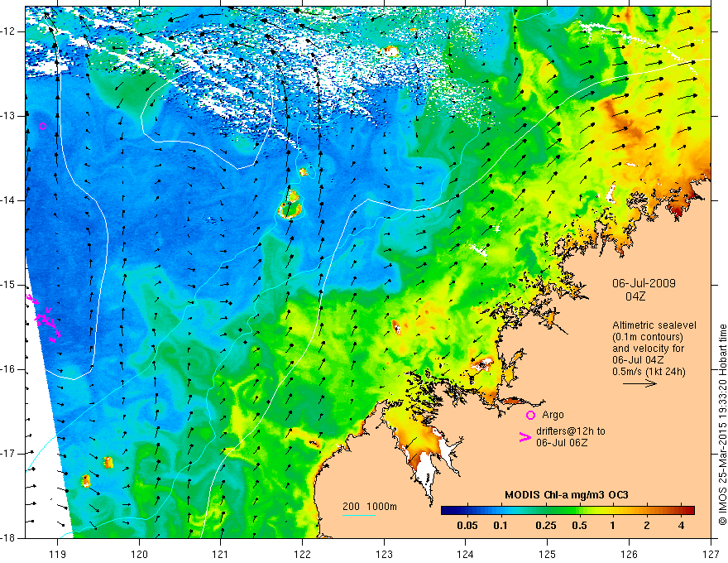Viewport: 728px width, 563px height.
Task: Click the '200 1000m' depth legend text
Action: click(x=370, y=507)
